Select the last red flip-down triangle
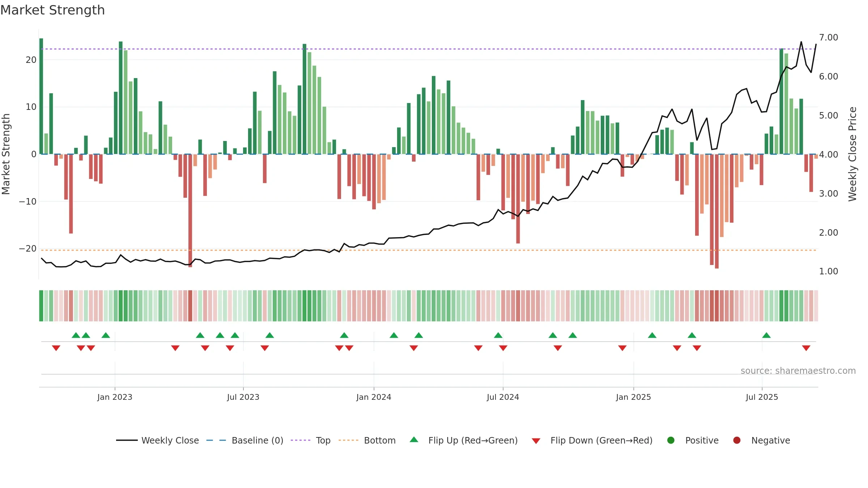The width and height of the screenshot is (868, 488). pos(806,348)
